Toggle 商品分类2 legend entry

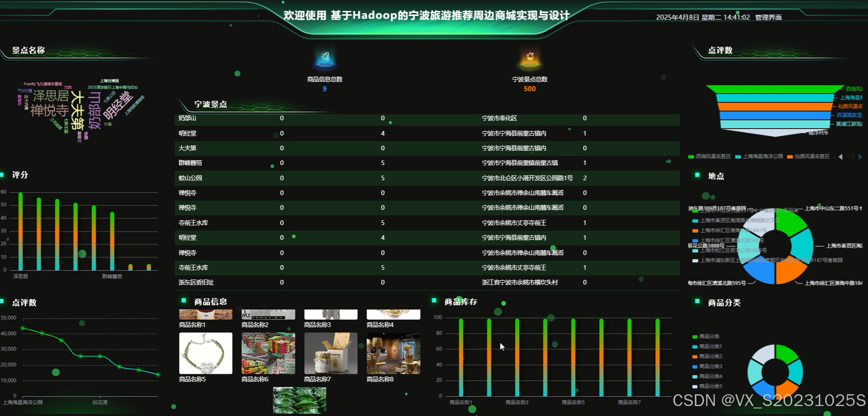(707, 356)
